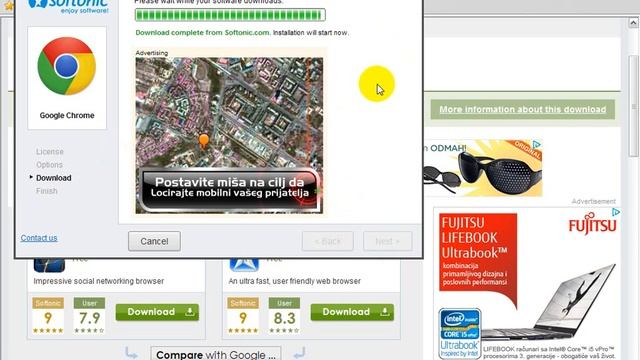
Task: Click the pinhole sunglasses advertisement
Action: coord(483,168)
